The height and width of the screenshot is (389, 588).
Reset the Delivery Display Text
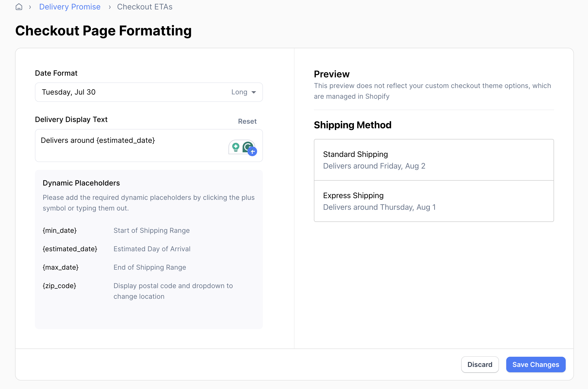pyautogui.click(x=247, y=121)
